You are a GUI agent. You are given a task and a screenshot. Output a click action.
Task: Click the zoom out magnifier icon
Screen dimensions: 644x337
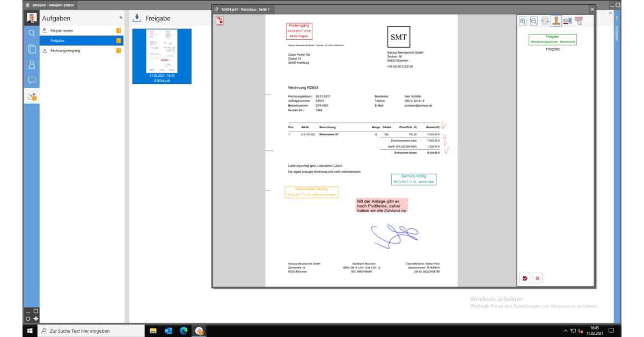tap(534, 21)
